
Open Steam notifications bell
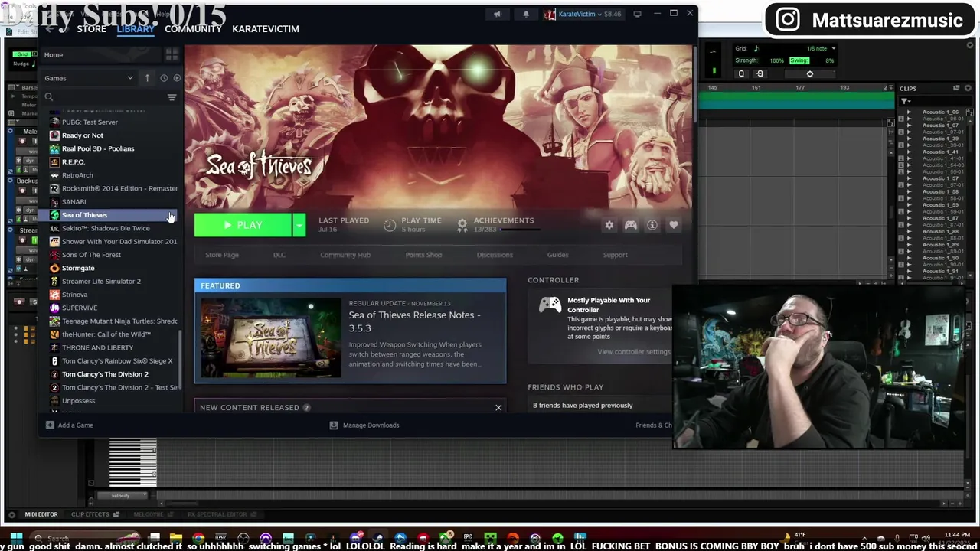[x=525, y=14]
